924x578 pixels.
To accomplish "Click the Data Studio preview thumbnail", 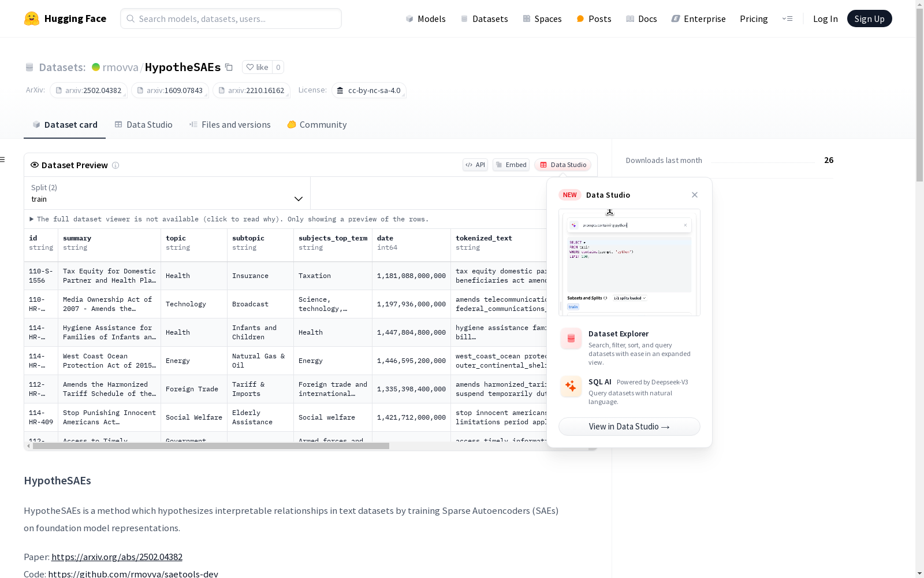I will tap(629, 262).
